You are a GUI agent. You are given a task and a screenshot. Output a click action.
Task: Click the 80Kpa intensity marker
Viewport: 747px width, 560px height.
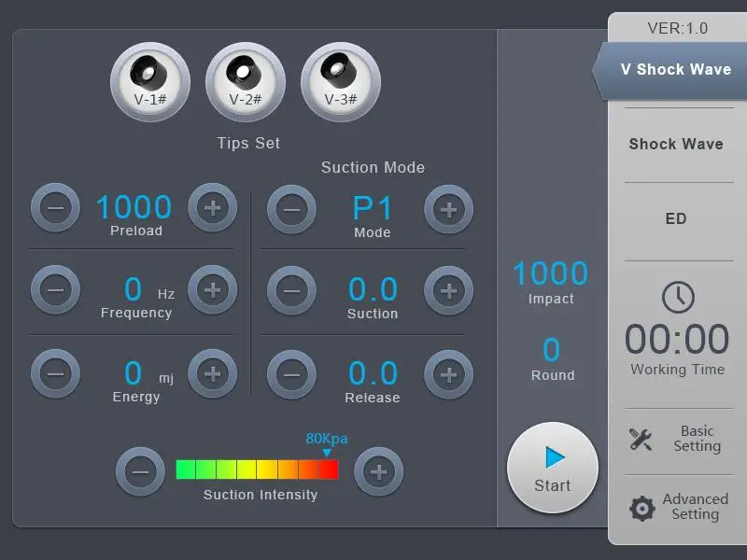[327, 444]
